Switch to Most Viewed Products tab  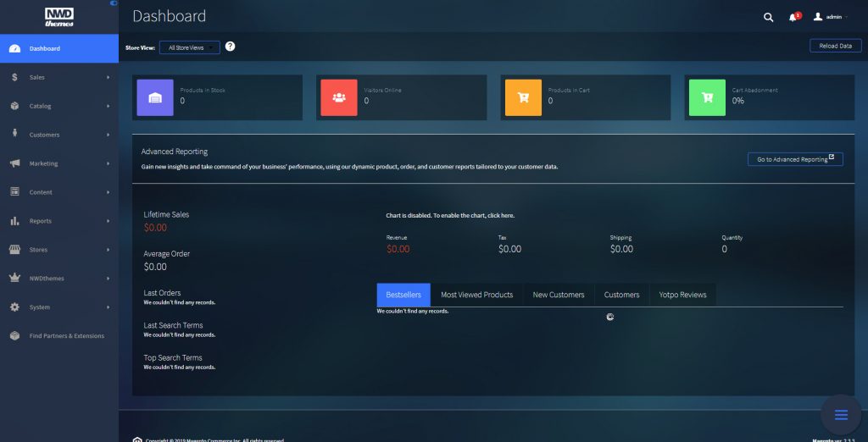point(476,295)
